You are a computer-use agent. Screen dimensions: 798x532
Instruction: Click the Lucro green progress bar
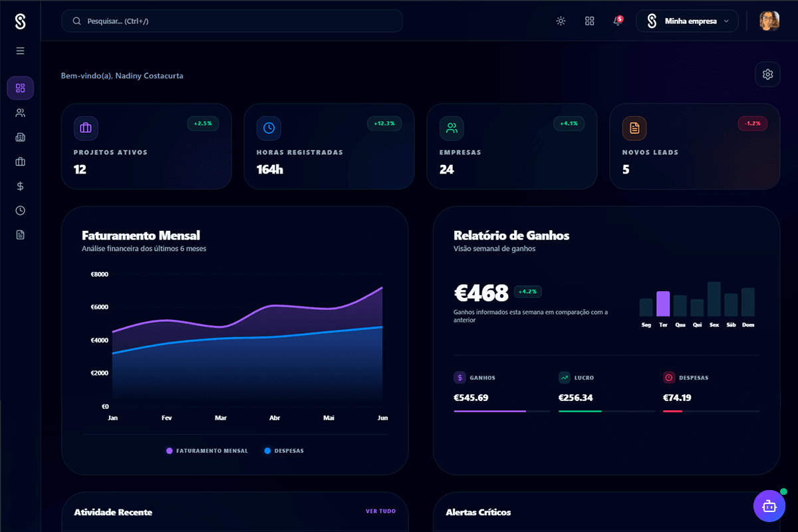580,412
